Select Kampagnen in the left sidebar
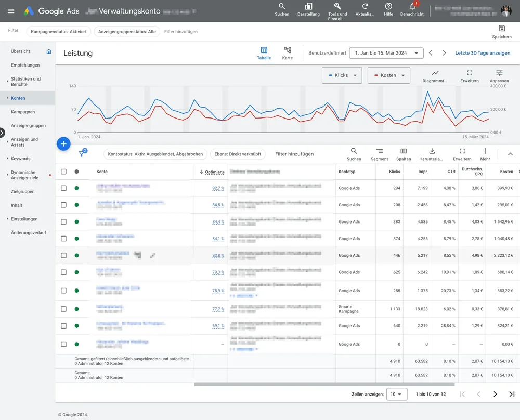The width and height of the screenshot is (520, 420). (23, 112)
